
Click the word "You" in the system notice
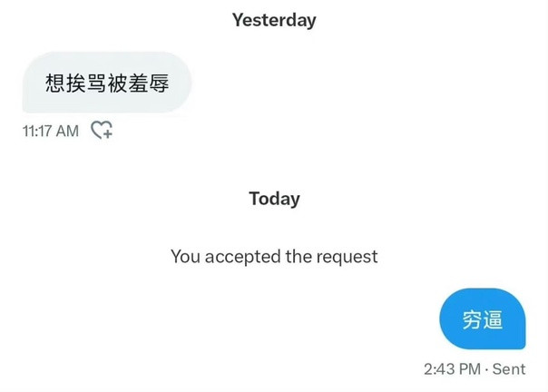185,257
